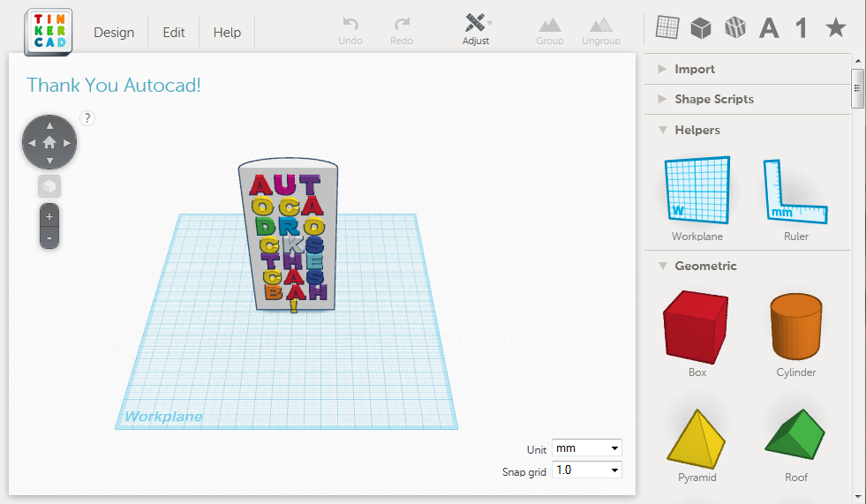866x504 pixels.
Task: Select the number 1 shapes icon
Action: pyautogui.click(x=802, y=27)
